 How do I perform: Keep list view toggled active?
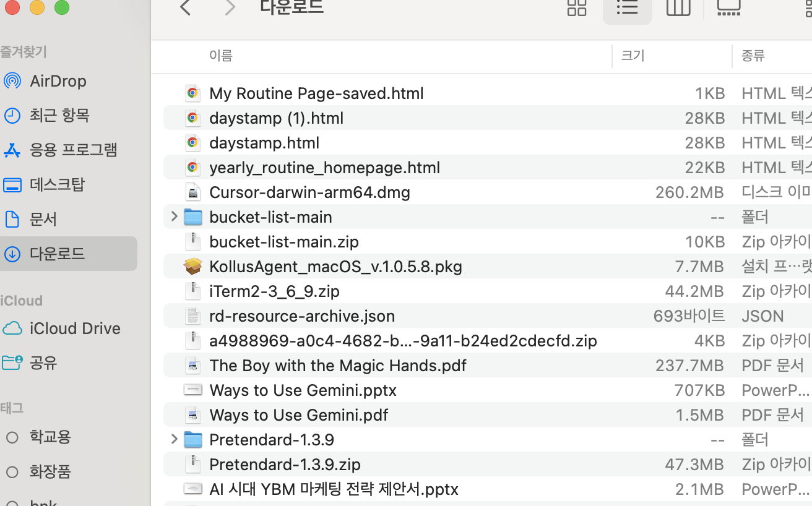[627, 8]
